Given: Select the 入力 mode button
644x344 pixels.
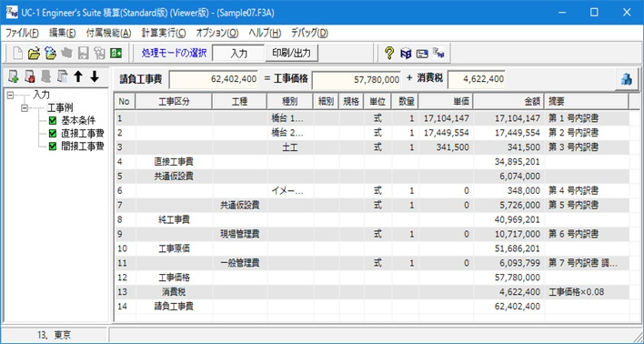Looking at the screenshot, I should [x=238, y=54].
